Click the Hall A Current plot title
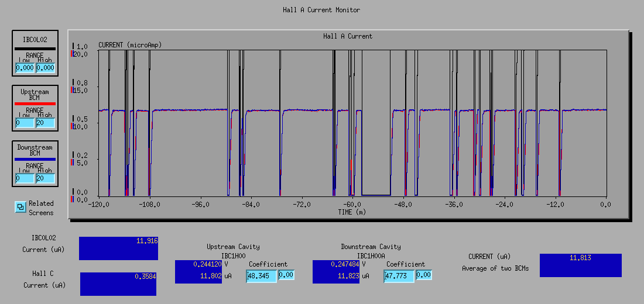 click(348, 36)
